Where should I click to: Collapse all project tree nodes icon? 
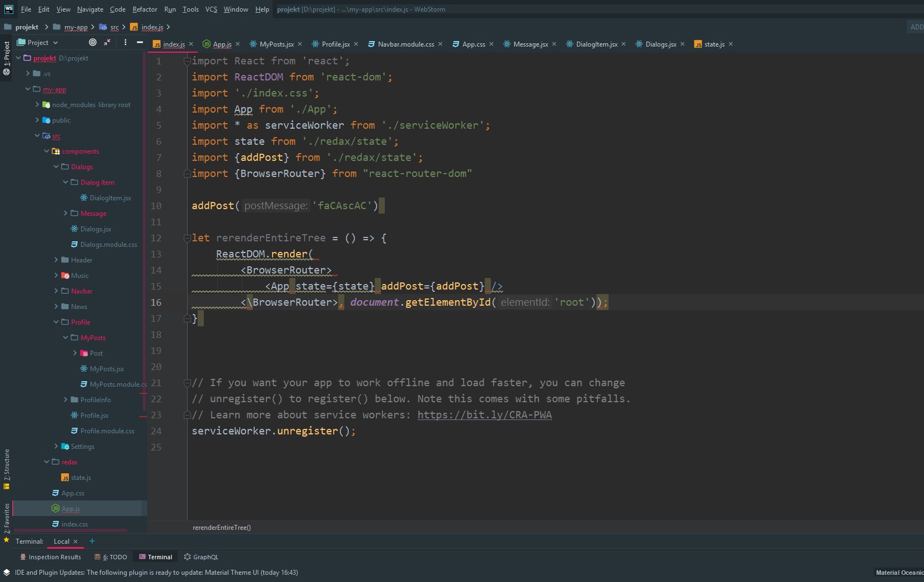tap(108, 42)
